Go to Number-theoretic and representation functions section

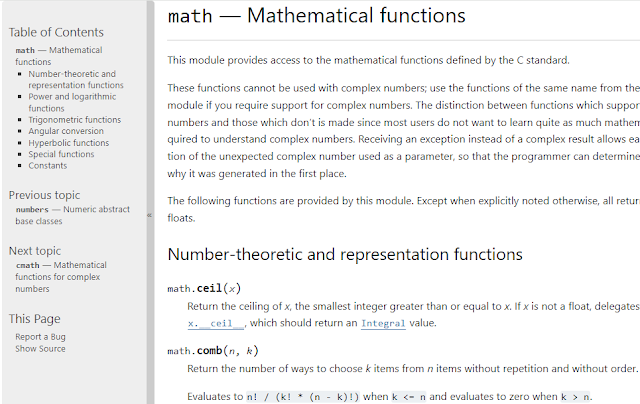pyautogui.click(x=76, y=79)
